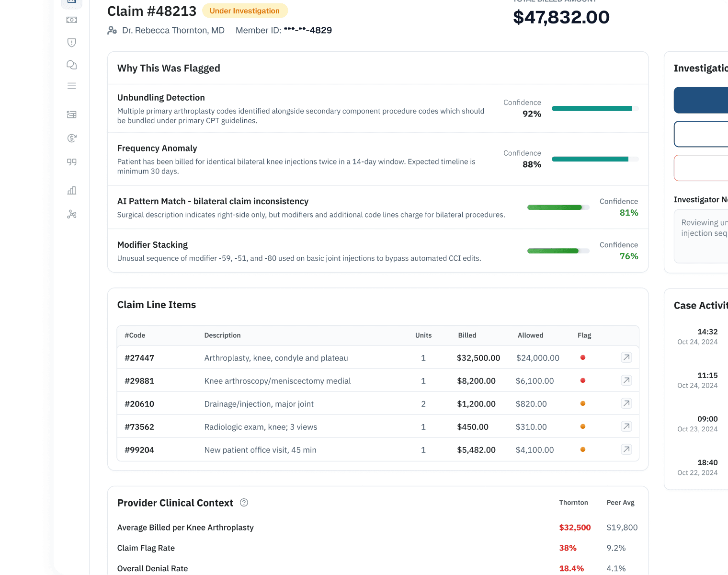
Task: Click code #99204 in the line items
Action: 139,450
